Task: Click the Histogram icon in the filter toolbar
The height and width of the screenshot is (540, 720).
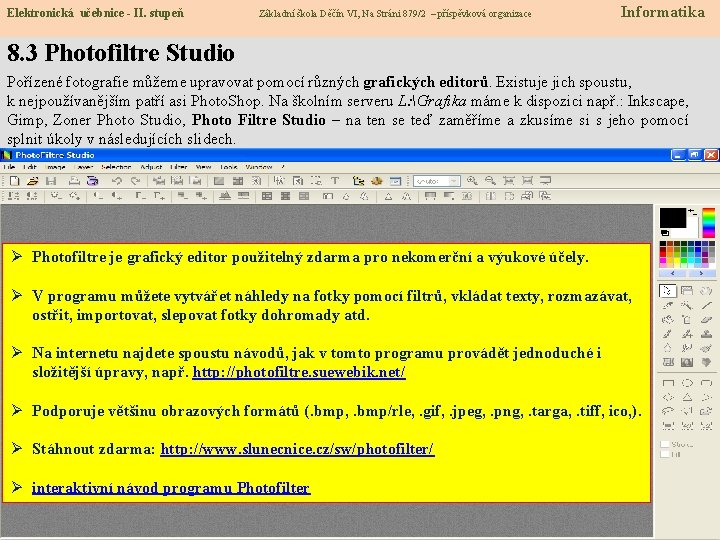Action: point(225,197)
